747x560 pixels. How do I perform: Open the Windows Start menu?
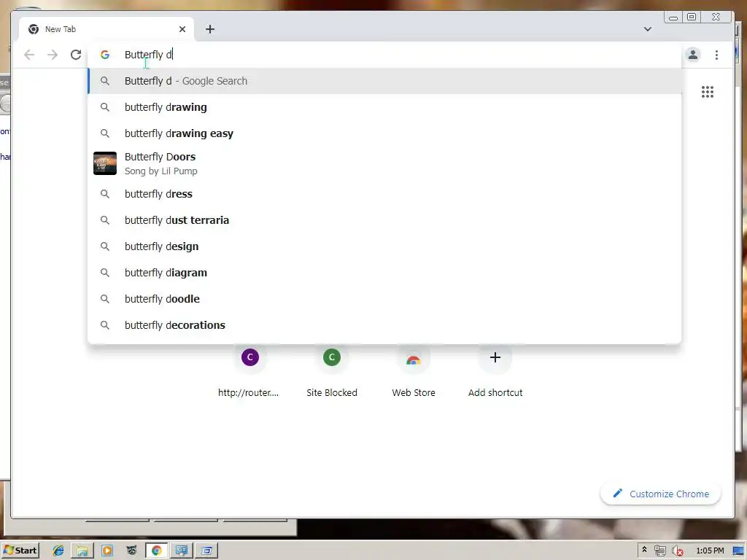pyautogui.click(x=20, y=551)
